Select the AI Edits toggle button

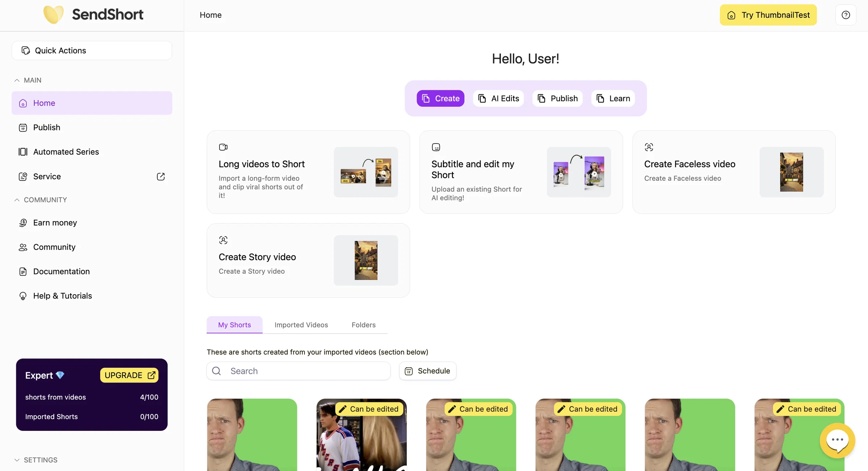coord(498,98)
